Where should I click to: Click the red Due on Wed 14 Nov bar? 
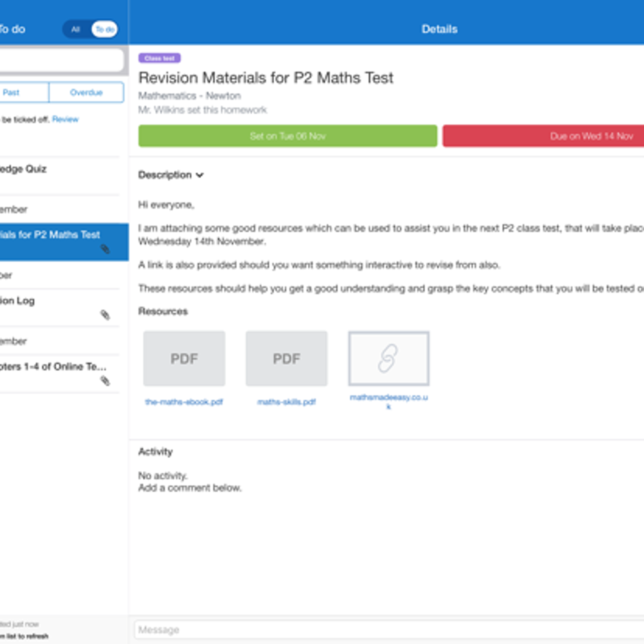(543, 136)
